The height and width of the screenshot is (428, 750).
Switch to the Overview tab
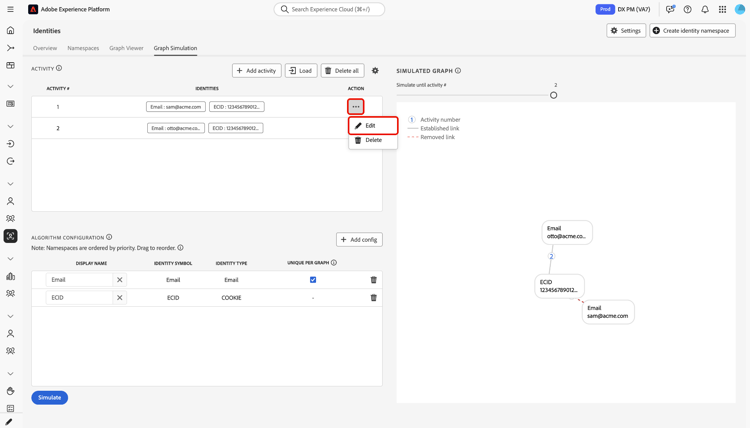click(x=45, y=48)
